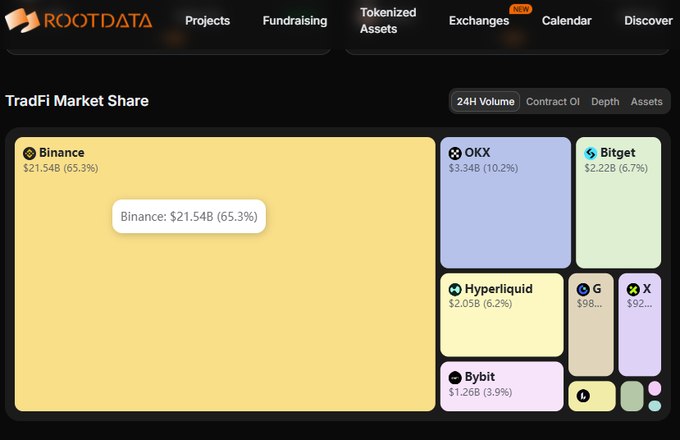Click the TradFi Market Share heading
This screenshot has height=440, width=680.
click(x=77, y=101)
